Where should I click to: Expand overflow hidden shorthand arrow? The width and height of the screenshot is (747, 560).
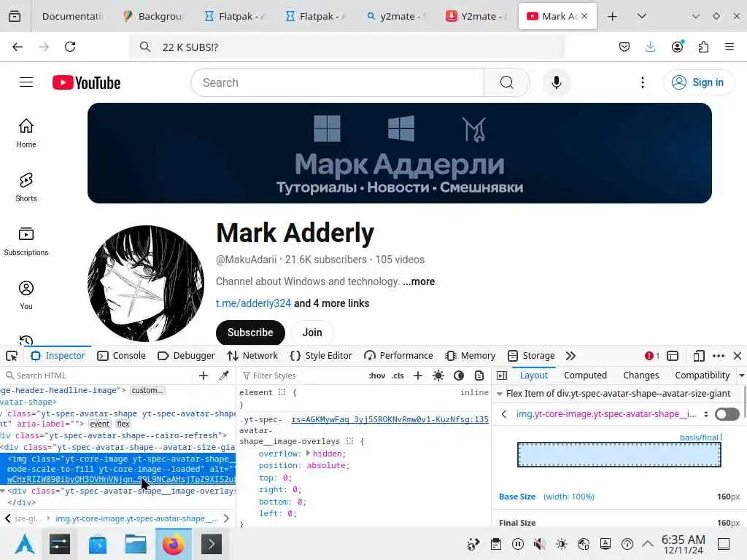click(308, 453)
